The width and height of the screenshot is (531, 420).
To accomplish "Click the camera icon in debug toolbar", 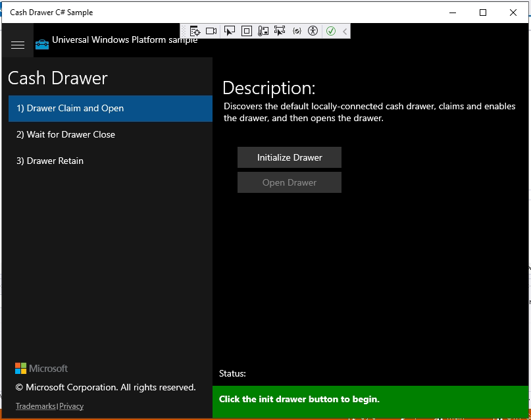I will click(x=211, y=31).
